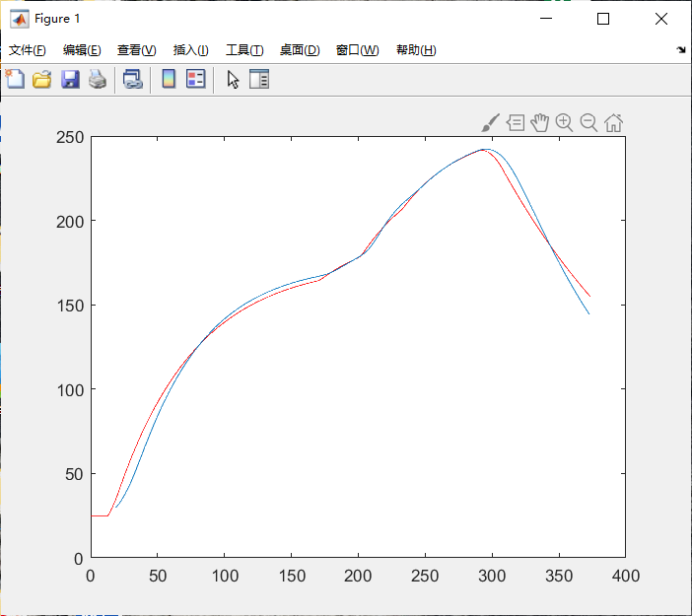Open the 文件(F) menu
Viewport: 692px width, 616px height.
click(x=28, y=50)
